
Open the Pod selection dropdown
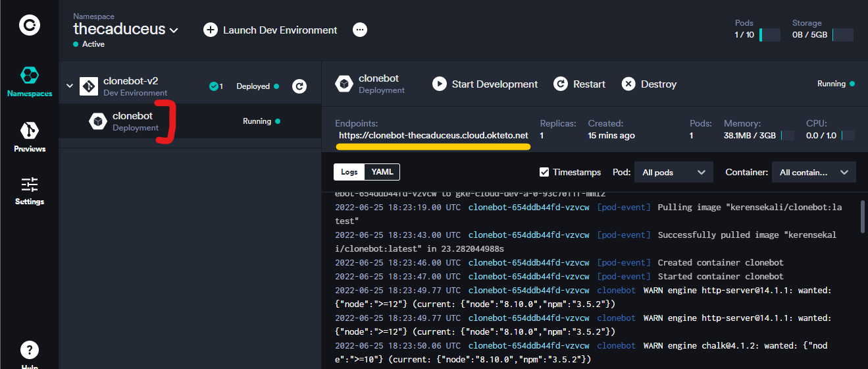(675, 172)
